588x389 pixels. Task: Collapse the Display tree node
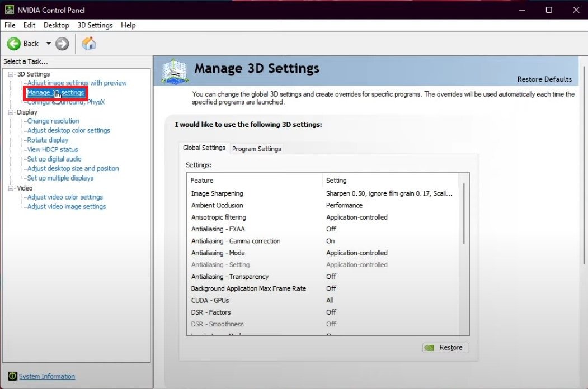click(x=11, y=112)
